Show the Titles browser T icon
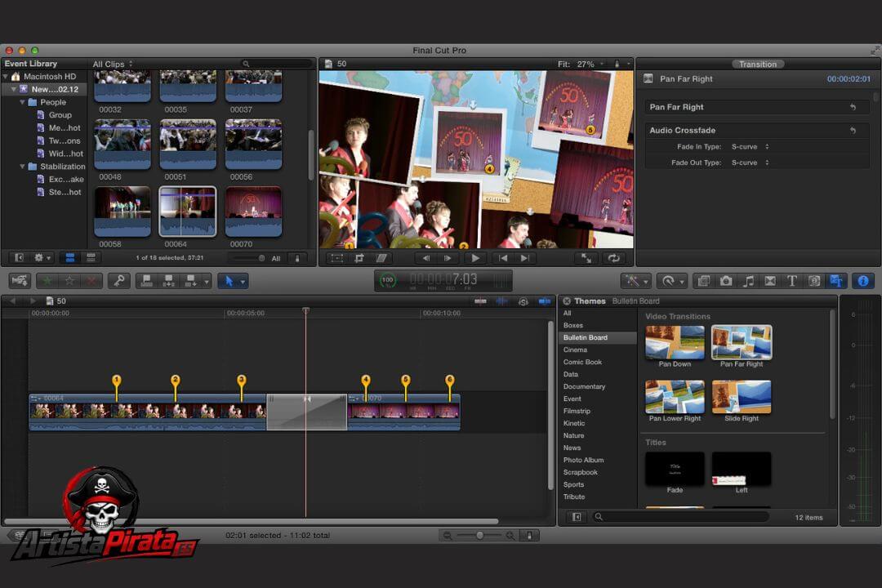This screenshot has width=882, height=588. tap(792, 280)
